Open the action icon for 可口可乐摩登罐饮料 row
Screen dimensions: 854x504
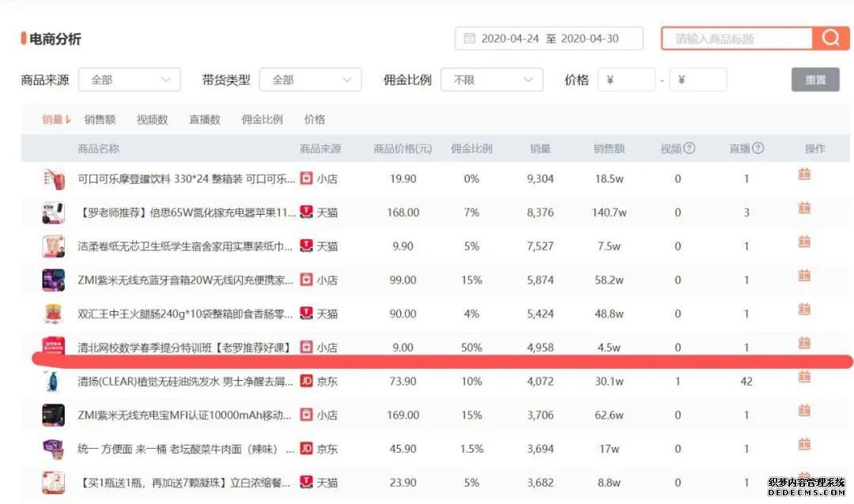[x=804, y=174]
